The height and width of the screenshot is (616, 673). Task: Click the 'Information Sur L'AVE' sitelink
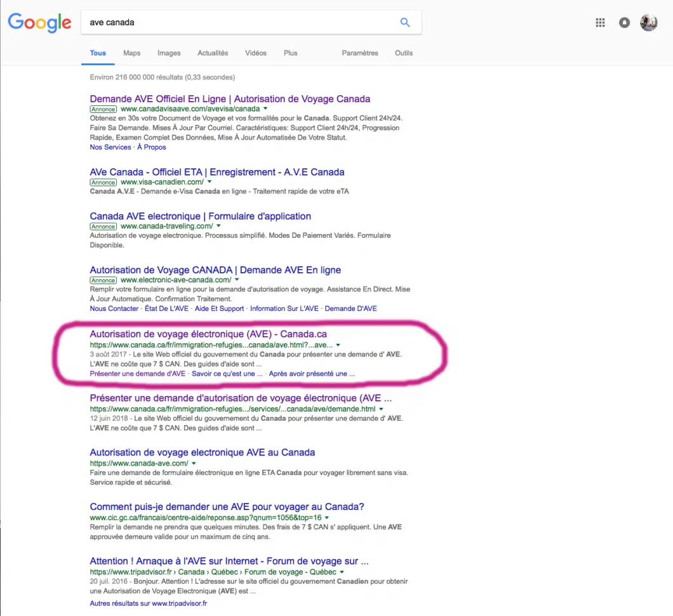click(284, 308)
